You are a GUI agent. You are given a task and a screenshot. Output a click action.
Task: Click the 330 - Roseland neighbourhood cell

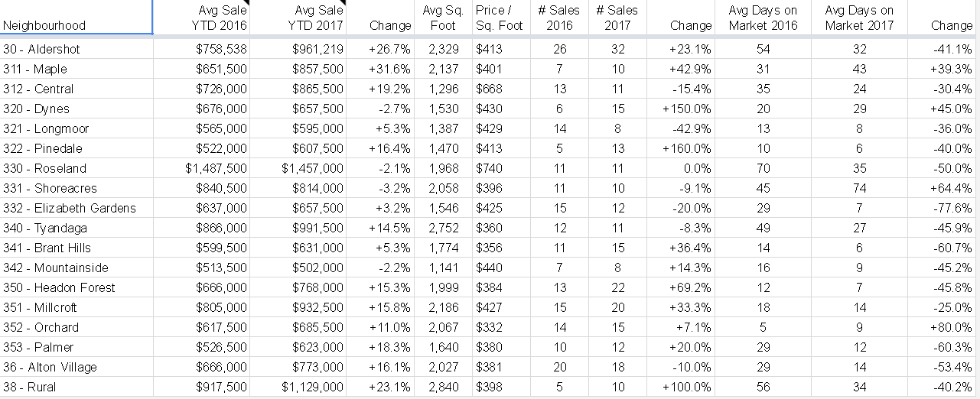pos(77,168)
